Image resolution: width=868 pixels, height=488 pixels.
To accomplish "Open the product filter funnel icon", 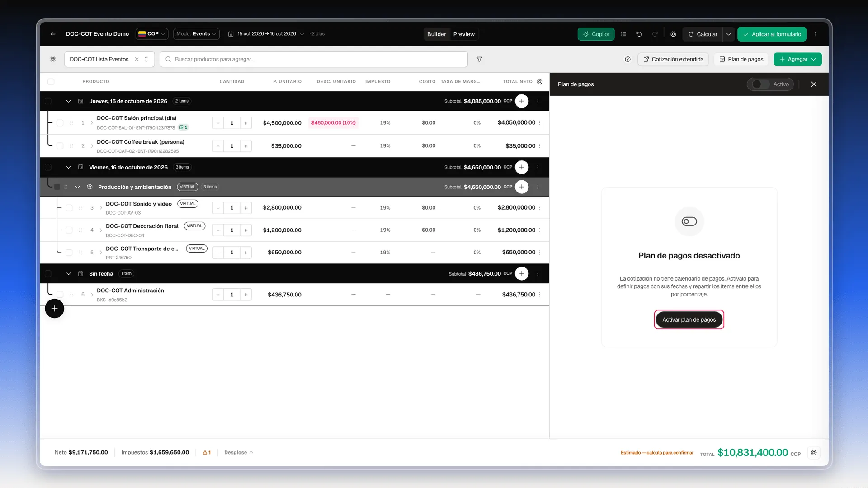I will pyautogui.click(x=479, y=59).
